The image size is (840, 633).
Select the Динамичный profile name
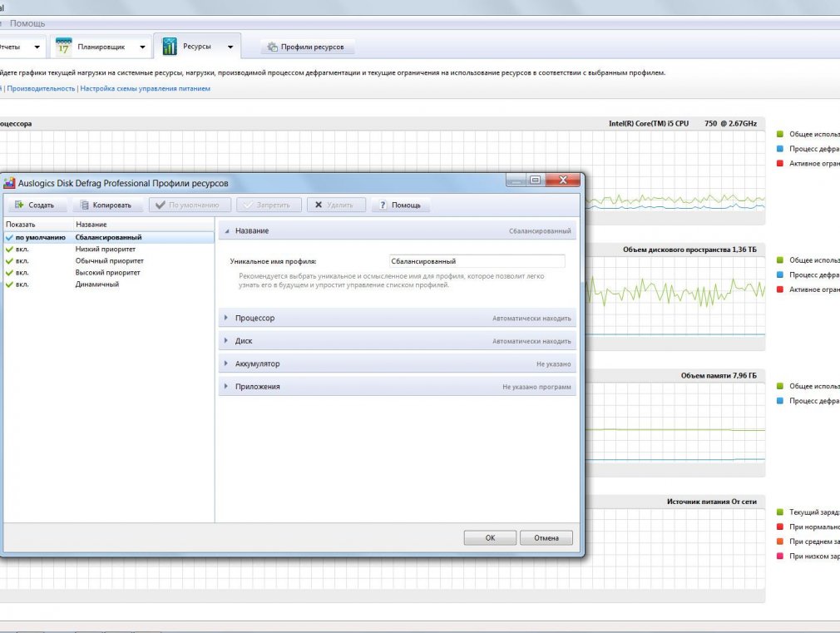pos(97,284)
